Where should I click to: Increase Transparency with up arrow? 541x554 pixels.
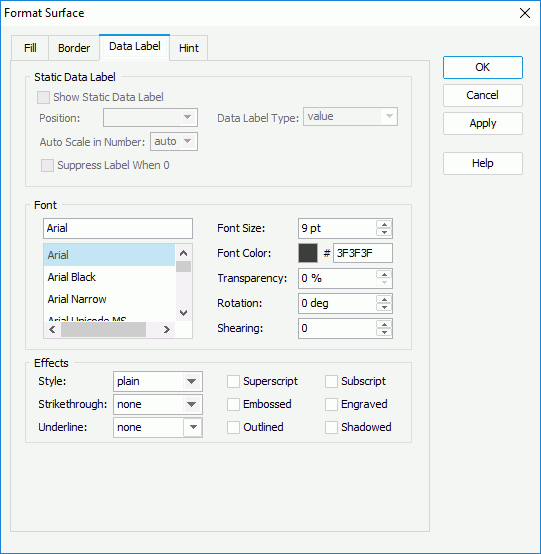(384, 275)
